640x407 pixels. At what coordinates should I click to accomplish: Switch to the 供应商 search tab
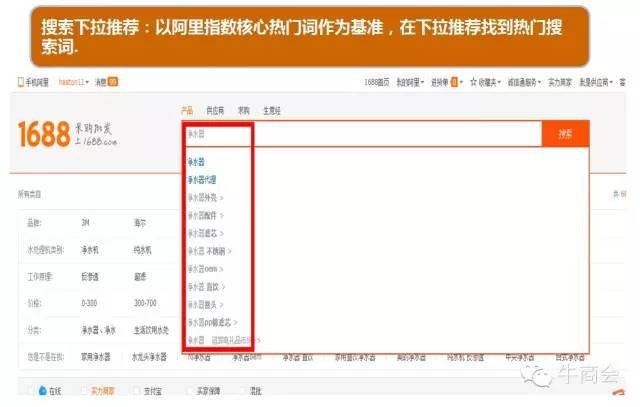click(x=215, y=110)
